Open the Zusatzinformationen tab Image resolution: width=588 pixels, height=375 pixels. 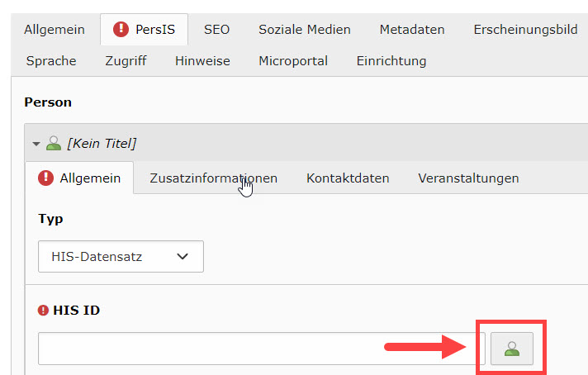pos(213,178)
